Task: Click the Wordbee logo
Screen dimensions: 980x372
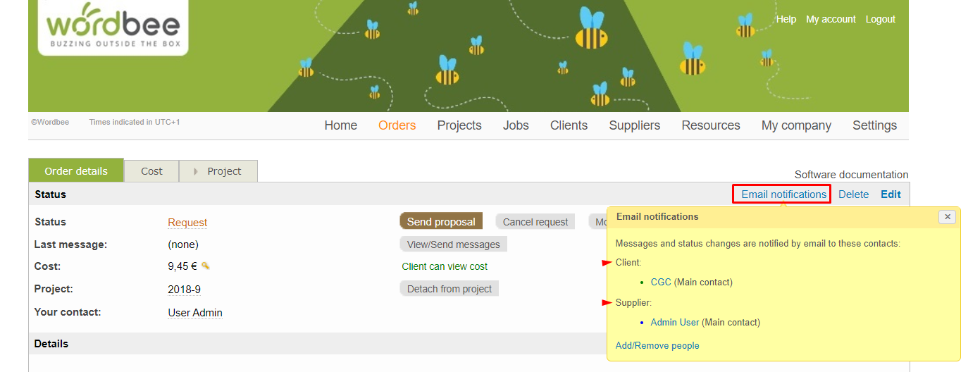Action: pos(113,27)
